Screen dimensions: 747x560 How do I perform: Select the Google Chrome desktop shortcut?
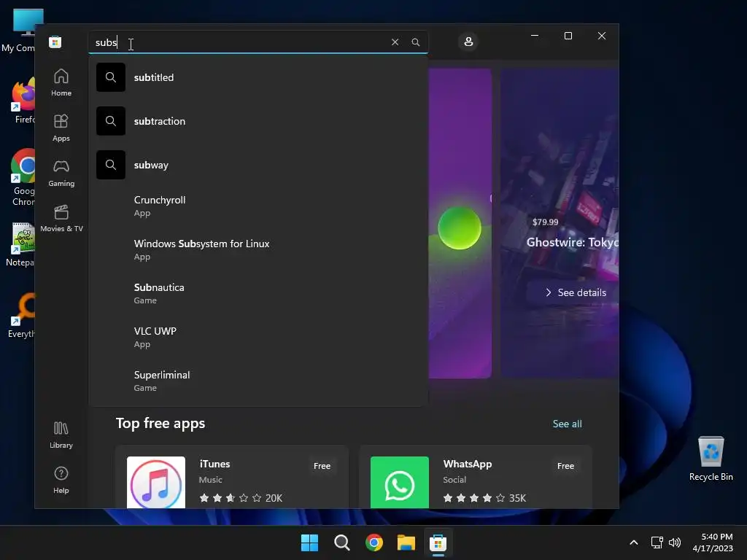(21, 177)
